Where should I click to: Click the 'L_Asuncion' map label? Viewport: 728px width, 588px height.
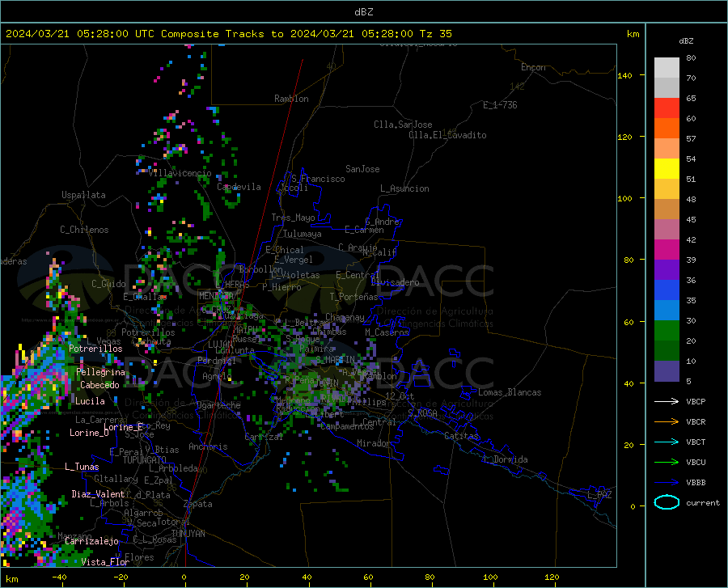coord(404,188)
